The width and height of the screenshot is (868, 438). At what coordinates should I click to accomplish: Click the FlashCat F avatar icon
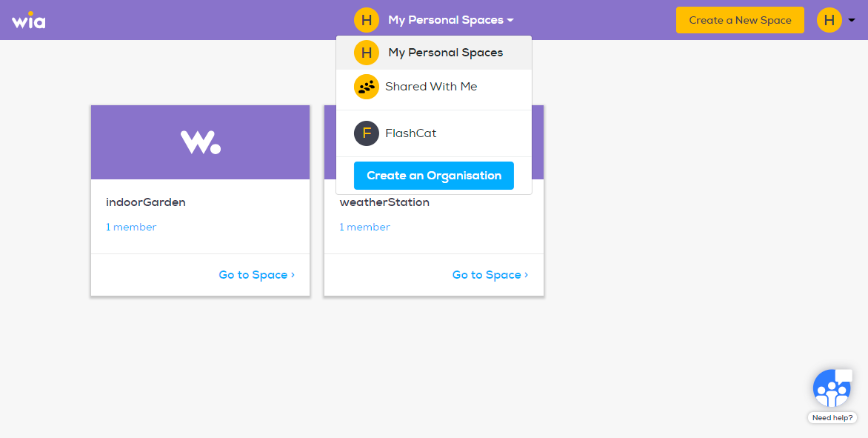[367, 133]
